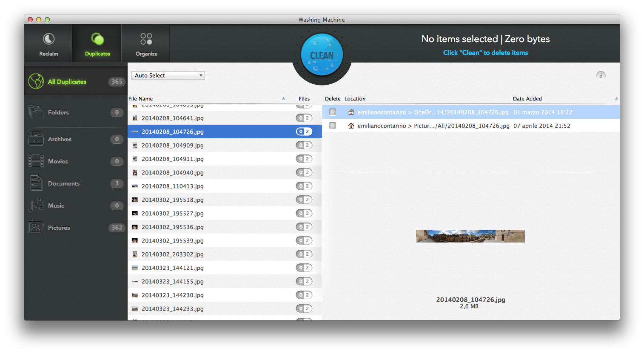Screen dimensions: 644x354
Task: Click the count pill for 20140208_104909.jpg
Action: tap(304, 145)
